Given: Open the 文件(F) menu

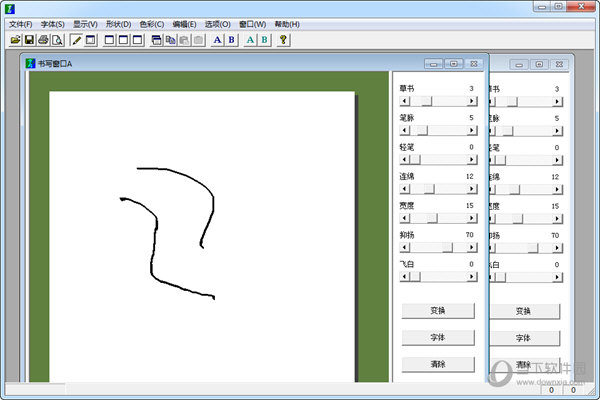Looking at the screenshot, I should (x=20, y=23).
